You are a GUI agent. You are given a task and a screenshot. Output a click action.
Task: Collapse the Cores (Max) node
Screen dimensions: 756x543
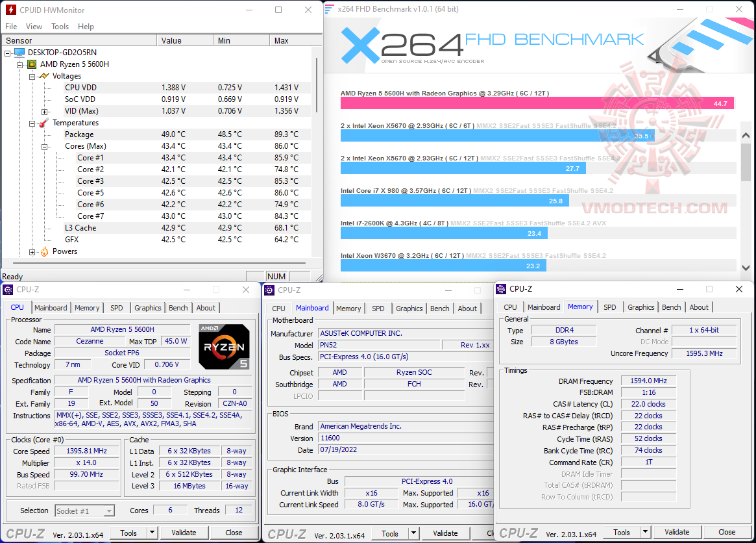tap(44, 147)
